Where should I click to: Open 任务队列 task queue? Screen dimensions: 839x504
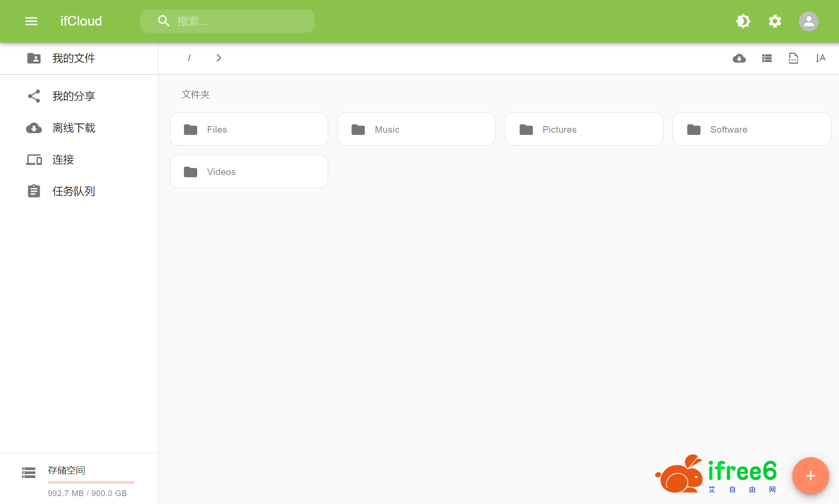tap(74, 191)
